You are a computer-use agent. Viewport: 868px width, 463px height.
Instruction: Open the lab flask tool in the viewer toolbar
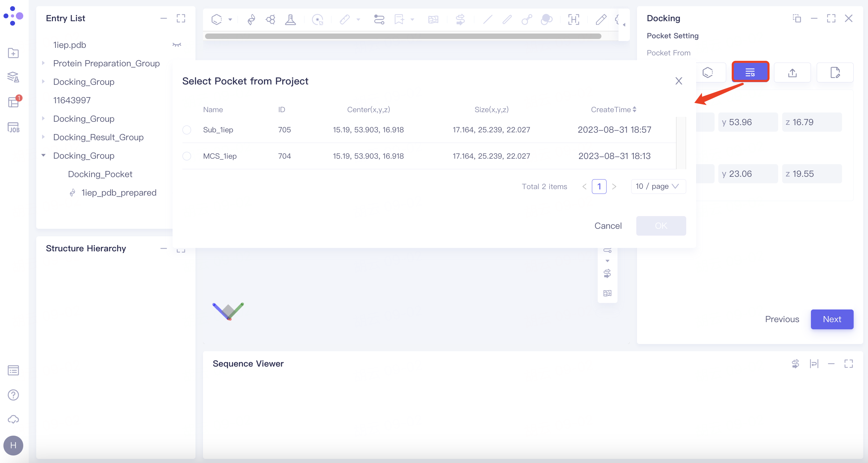pos(290,19)
